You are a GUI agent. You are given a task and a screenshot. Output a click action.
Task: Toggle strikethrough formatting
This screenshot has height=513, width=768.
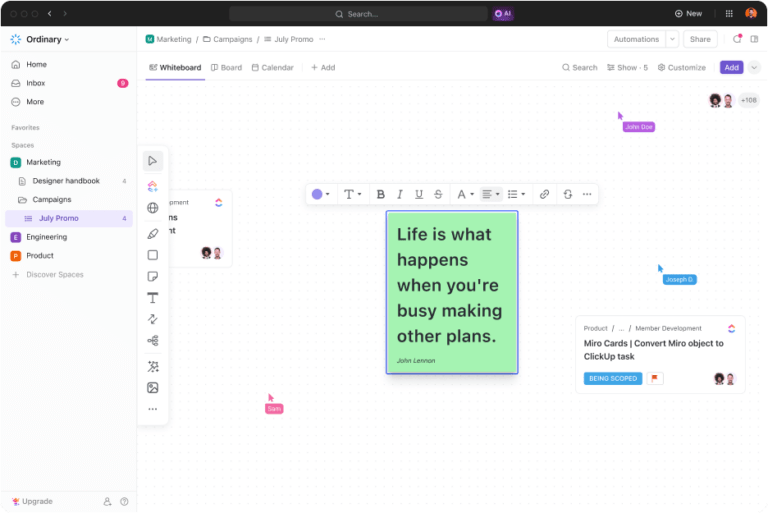[x=438, y=194]
